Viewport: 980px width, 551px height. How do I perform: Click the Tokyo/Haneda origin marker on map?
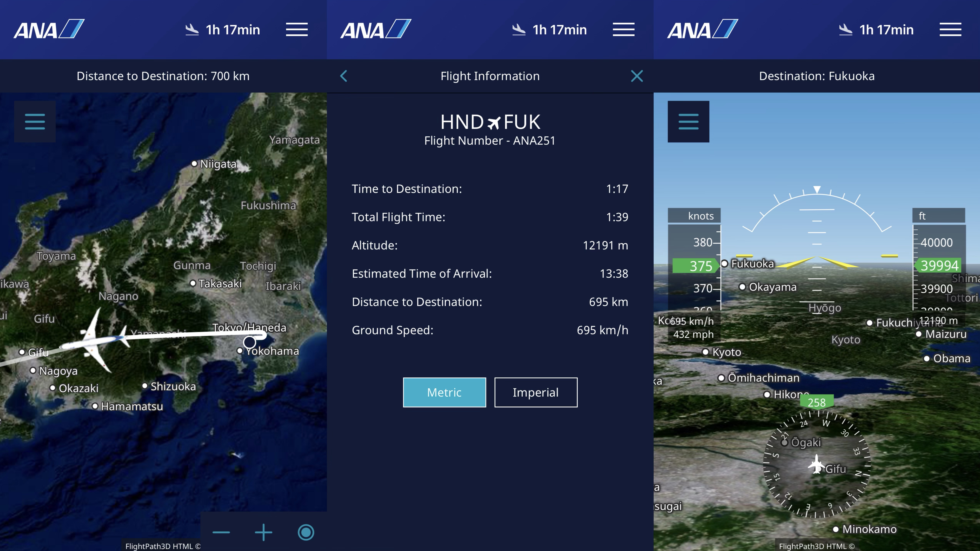click(x=250, y=342)
